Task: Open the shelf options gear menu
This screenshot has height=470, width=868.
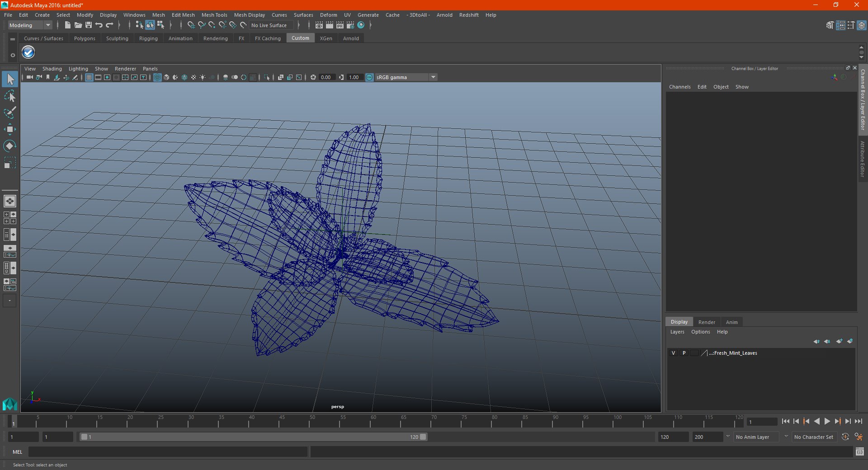Action: [13, 55]
